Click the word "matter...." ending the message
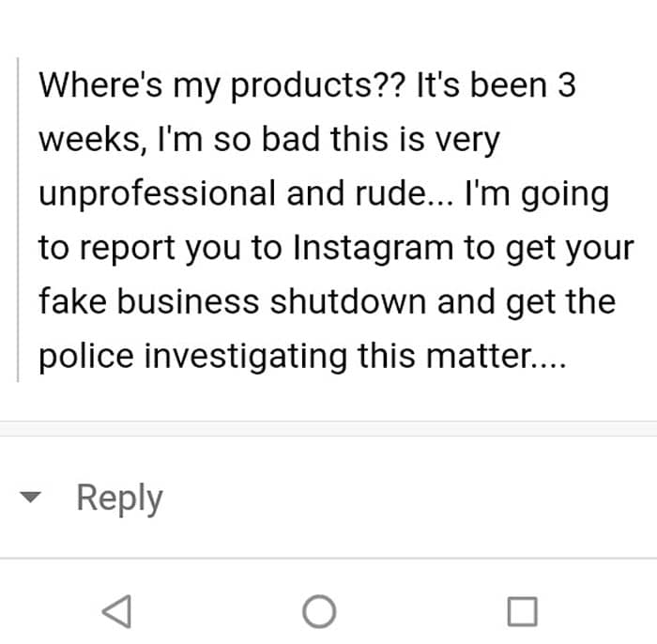The width and height of the screenshot is (657, 644). click(x=497, y=358)
